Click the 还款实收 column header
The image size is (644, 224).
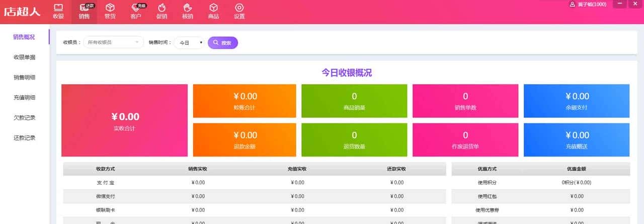[x=396, y=169]
